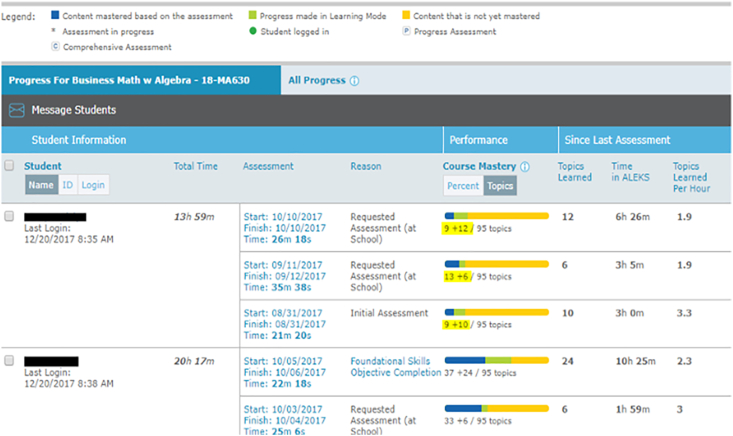
Task: Switch Course Mastery view to Topics
Action: pos(500,186)
